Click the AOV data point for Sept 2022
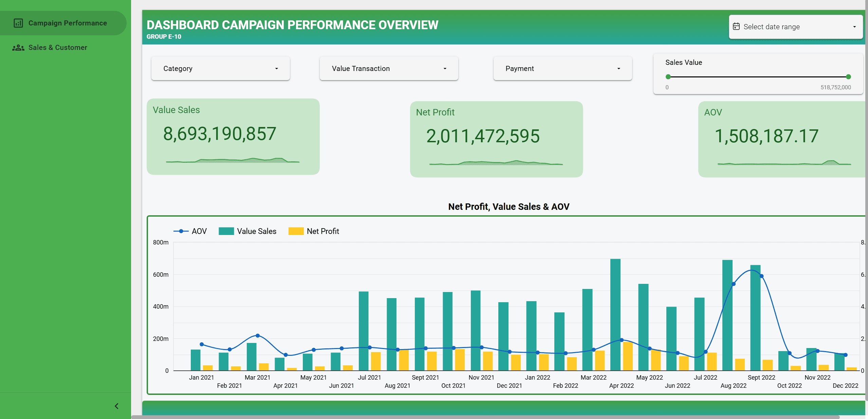 [761, 276]
